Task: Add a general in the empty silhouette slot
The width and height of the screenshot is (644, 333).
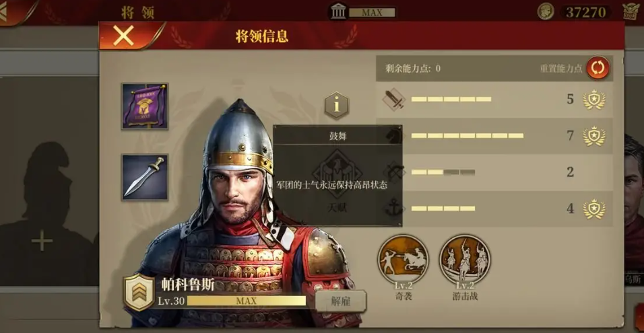Action: point(42,241)
